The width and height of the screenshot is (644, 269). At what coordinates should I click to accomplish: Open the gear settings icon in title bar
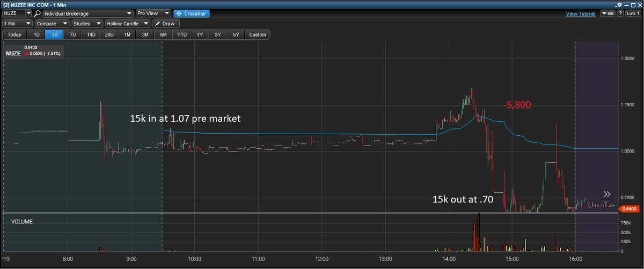tap(619, 4)
